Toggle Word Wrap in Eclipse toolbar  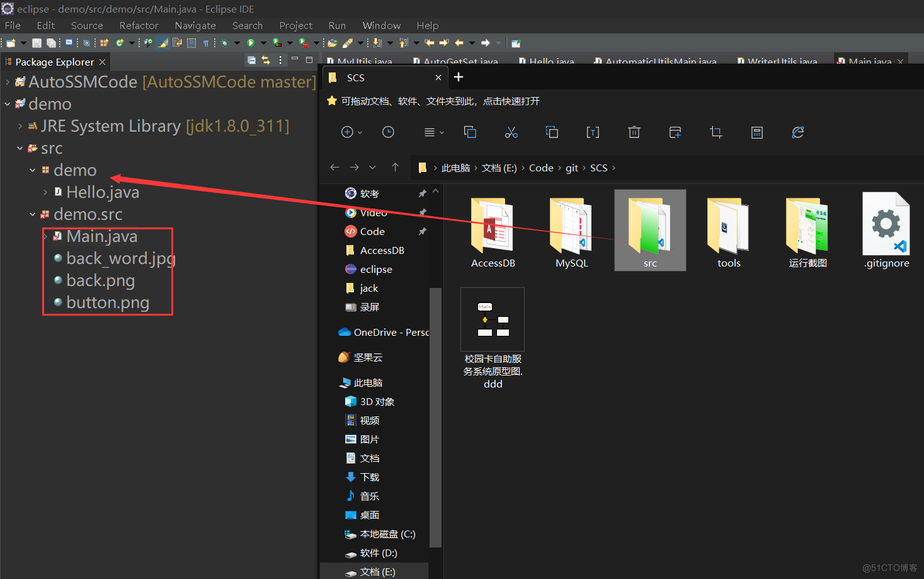pyautogui.click(x=177, y=43)
